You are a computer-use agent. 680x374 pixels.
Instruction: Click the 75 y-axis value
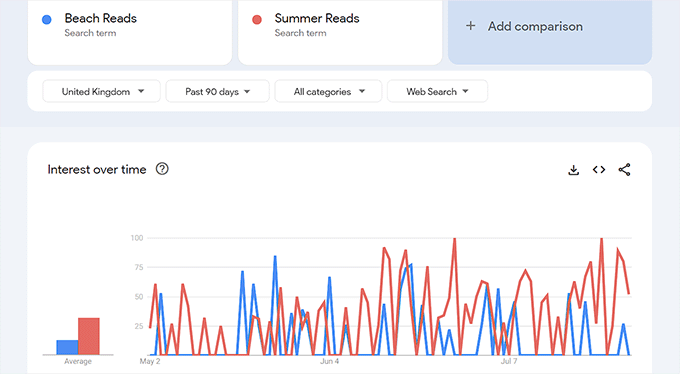tap(139, 267)
